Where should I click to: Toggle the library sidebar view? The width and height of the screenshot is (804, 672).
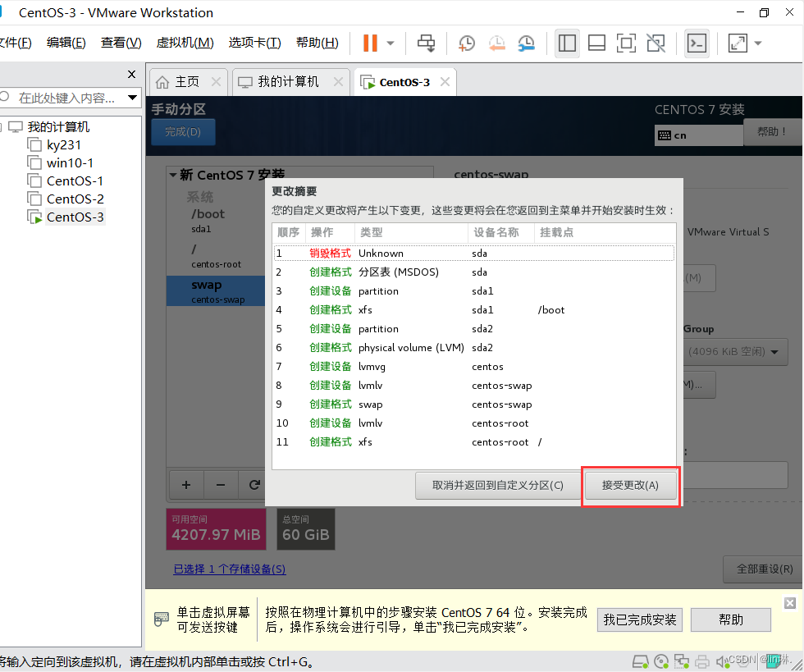click(x=567, y=43)
